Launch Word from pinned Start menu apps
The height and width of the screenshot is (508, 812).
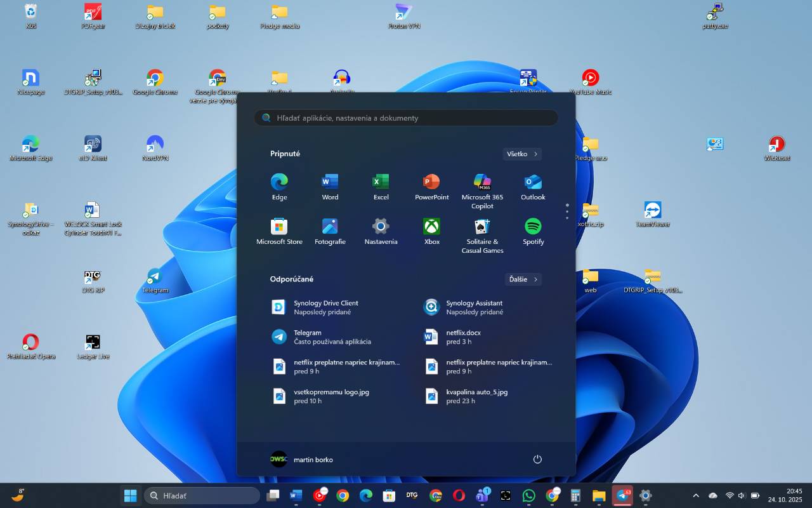click(330, 187)
